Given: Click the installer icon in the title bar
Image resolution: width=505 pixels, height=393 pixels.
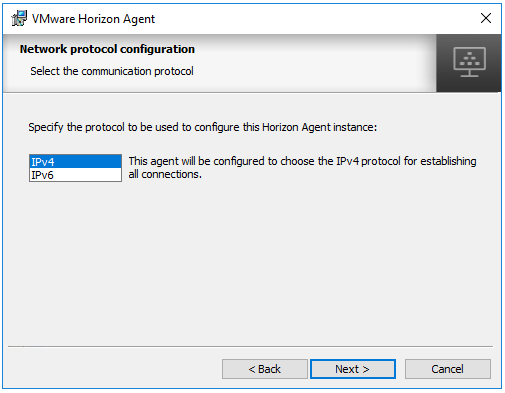Looking at the screenshot, I should coord(19,18).
